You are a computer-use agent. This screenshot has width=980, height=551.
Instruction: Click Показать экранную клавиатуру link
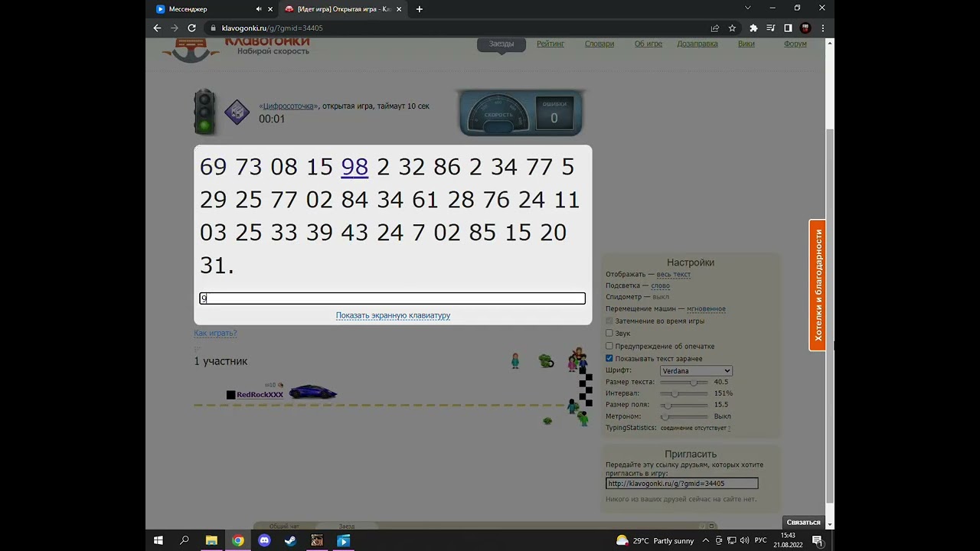393,315
